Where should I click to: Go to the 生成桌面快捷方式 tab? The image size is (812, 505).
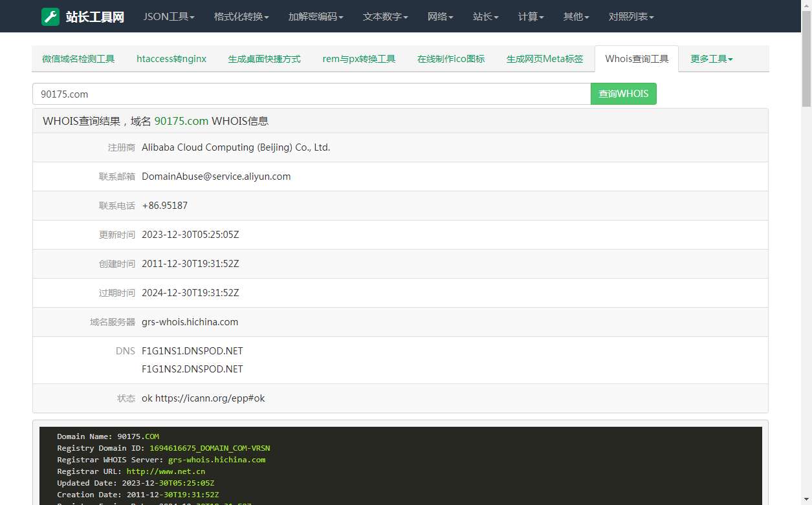click(x=264, y=59)
